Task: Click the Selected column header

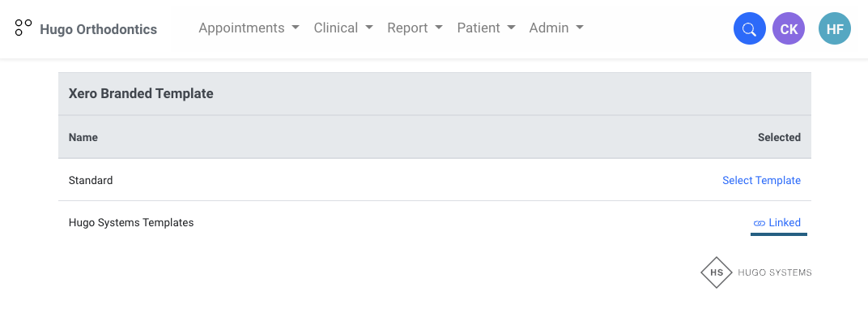Action: click(x=779, y=137)
